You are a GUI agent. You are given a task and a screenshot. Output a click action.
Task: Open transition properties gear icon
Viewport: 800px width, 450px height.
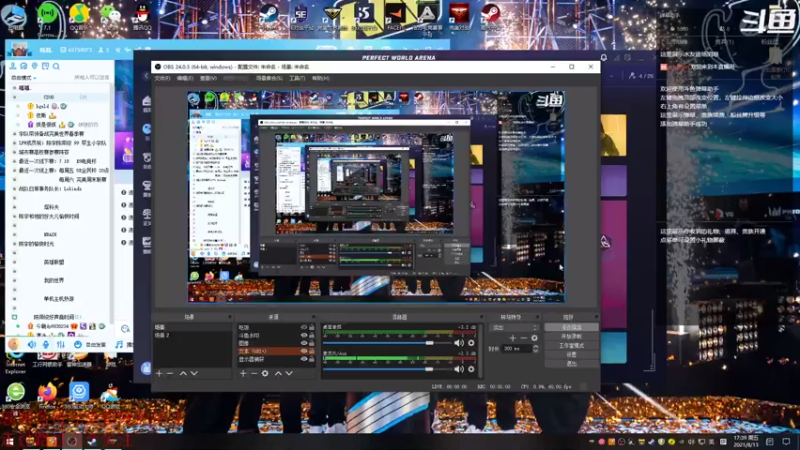[x=534, y=338]
